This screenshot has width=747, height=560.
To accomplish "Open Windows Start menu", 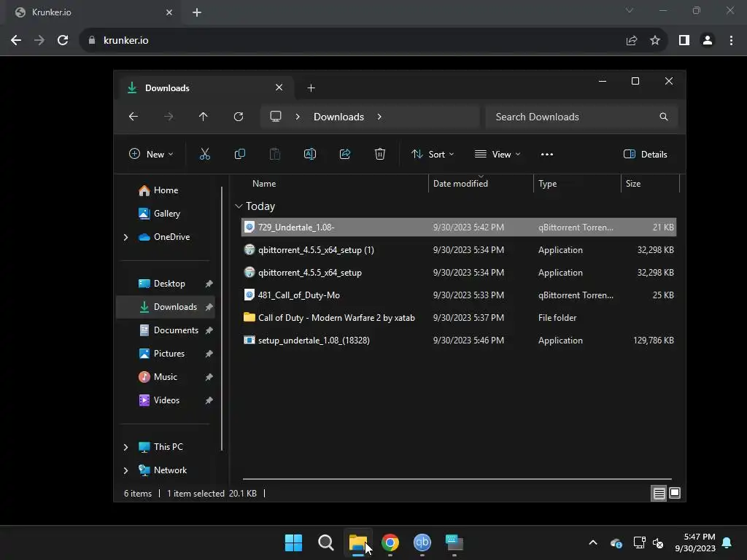I will (293, 542).
